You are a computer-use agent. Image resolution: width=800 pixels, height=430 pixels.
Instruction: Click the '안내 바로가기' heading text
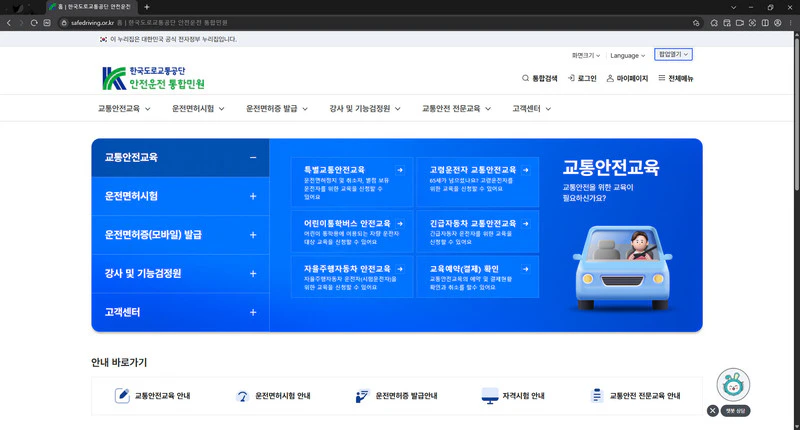[x=119, y=363]
